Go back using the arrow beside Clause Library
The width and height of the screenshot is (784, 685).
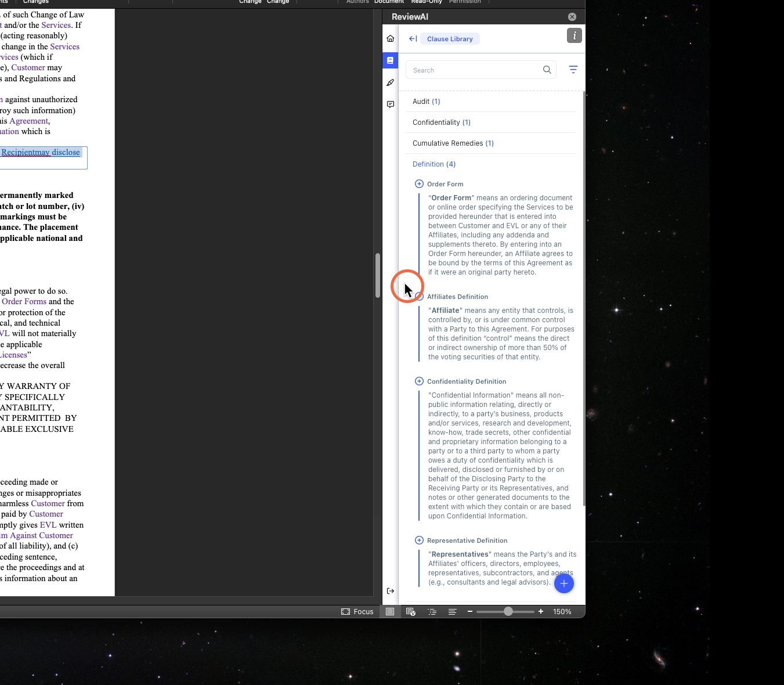(413, 39)
